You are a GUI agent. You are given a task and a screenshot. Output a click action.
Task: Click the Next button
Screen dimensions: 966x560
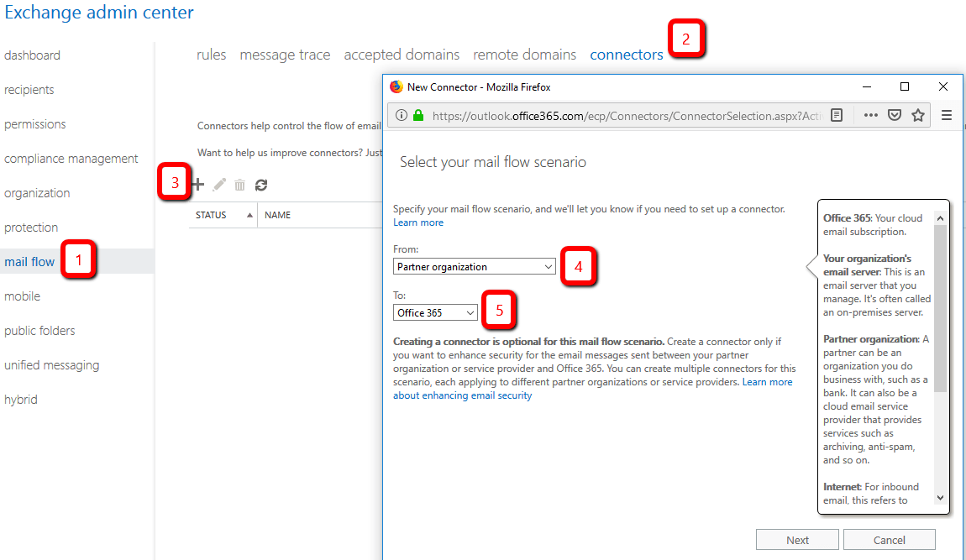point(796,539)
